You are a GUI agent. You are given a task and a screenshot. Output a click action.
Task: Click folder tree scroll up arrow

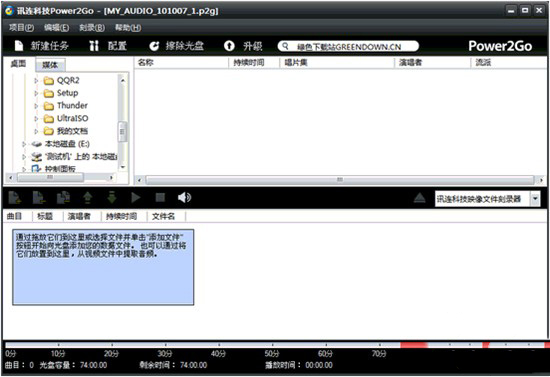point(123,80)
